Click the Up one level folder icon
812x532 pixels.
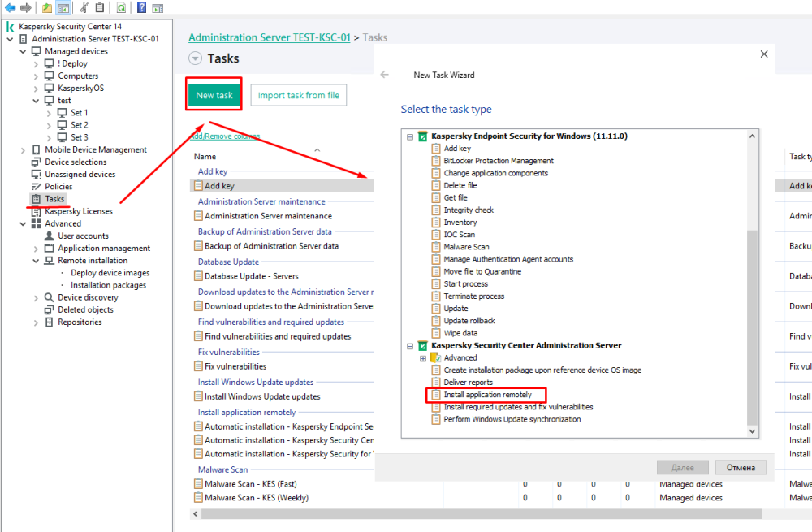(x=47, y=7)
